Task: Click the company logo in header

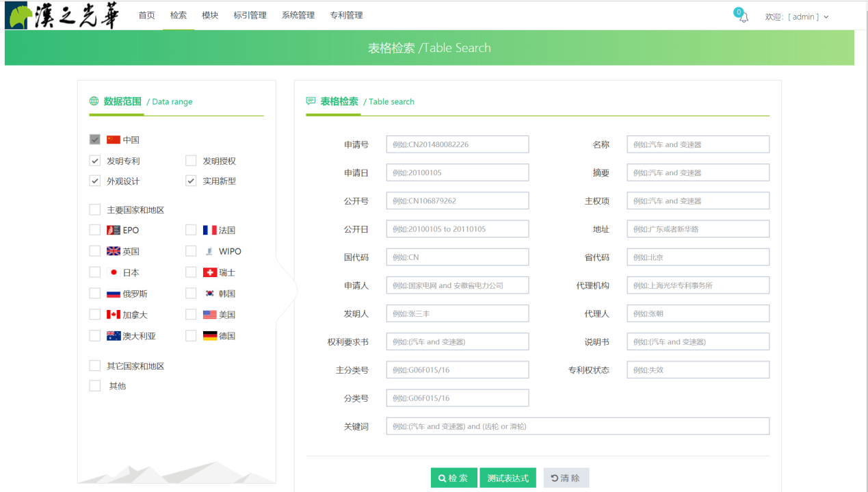Action: pos(62,15)
